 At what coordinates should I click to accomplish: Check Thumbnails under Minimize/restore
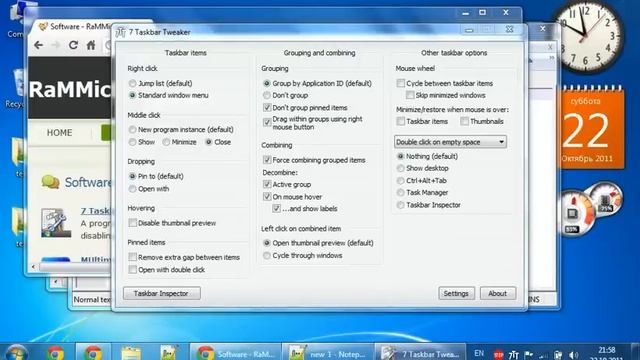pos(464,121)
